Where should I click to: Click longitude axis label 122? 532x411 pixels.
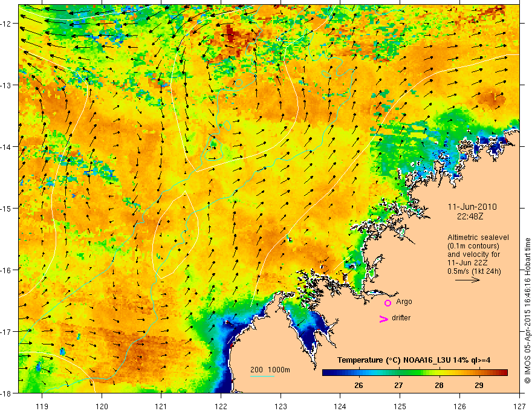221,407
